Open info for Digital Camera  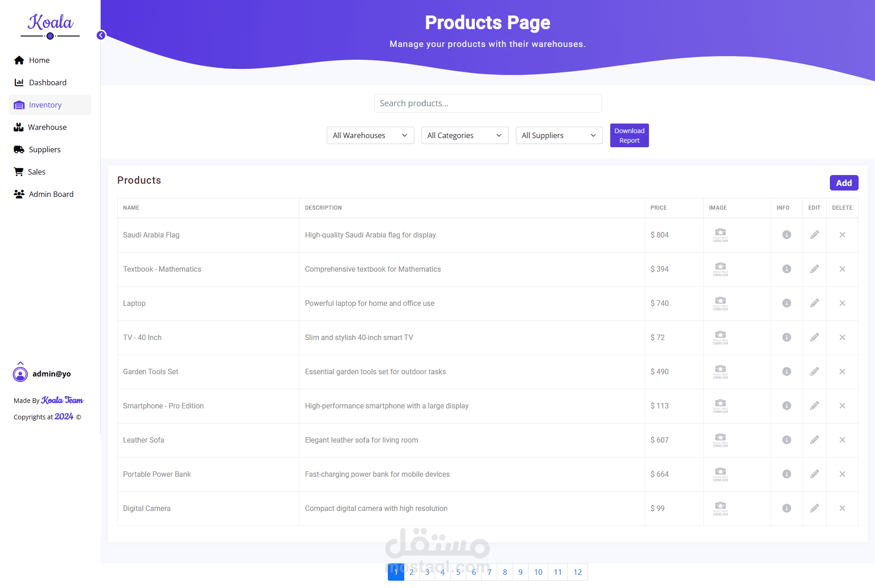(x=787, y=508)
